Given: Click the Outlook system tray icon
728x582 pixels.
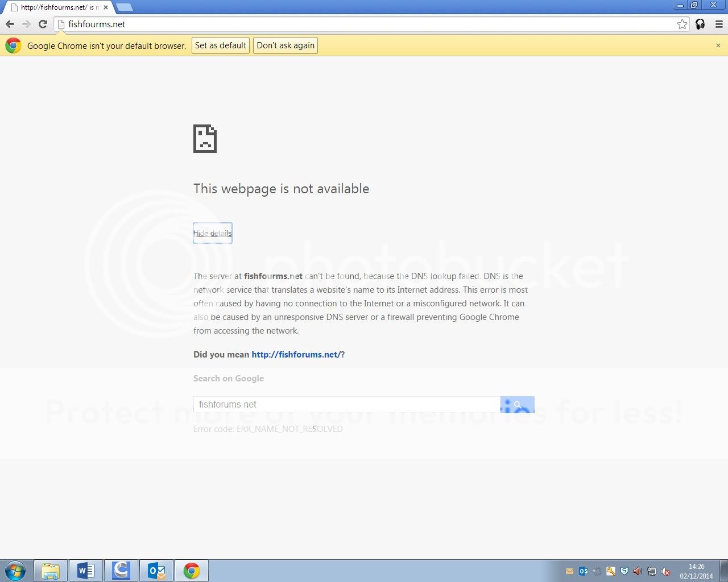Looking at the screenshot, I should [x=584, y=571].
